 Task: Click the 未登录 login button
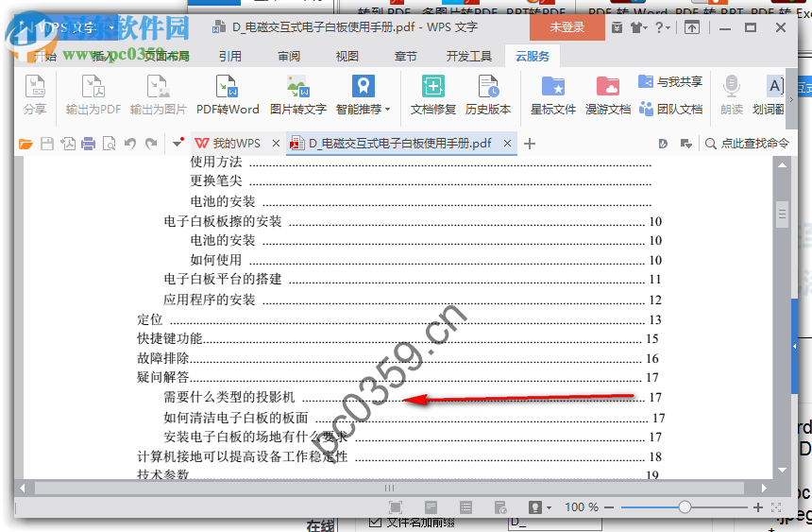point(567,27)
